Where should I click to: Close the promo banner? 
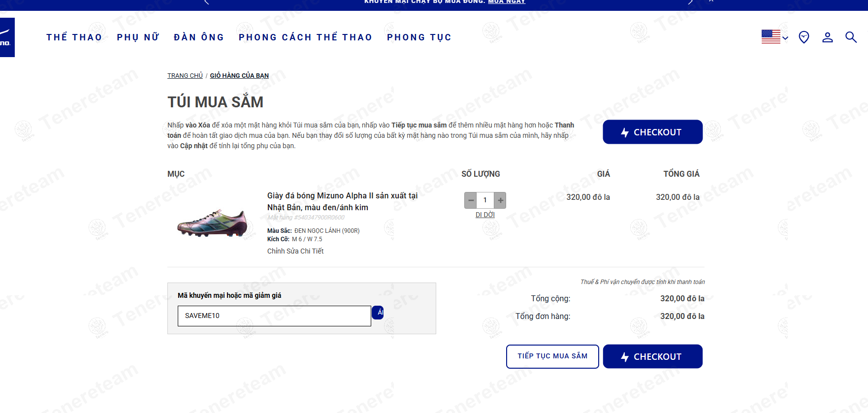711,1
